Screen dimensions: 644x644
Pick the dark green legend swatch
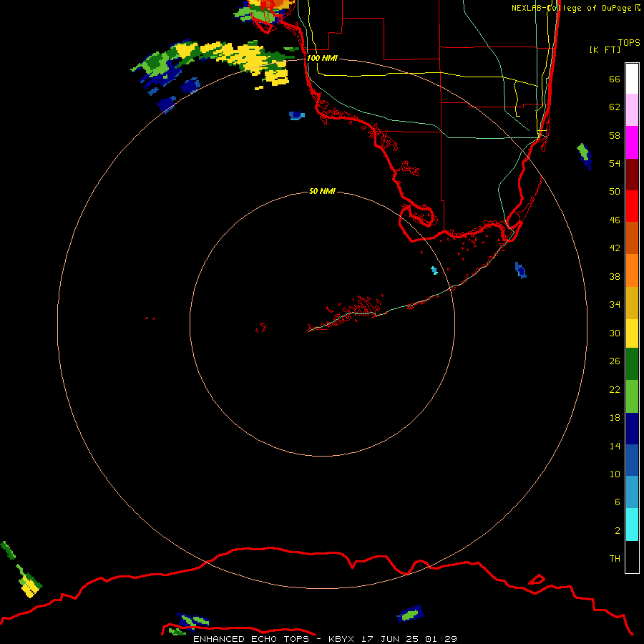(x=632, y=364)
